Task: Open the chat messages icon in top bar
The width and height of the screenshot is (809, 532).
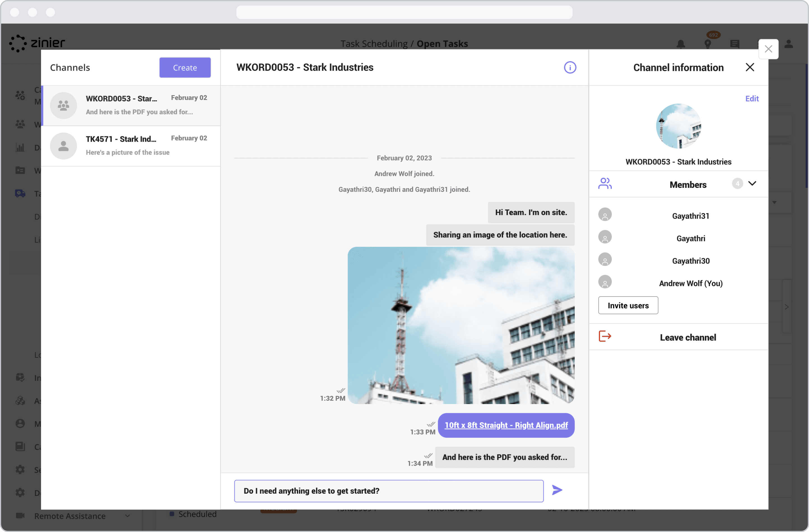Action: 734,44
